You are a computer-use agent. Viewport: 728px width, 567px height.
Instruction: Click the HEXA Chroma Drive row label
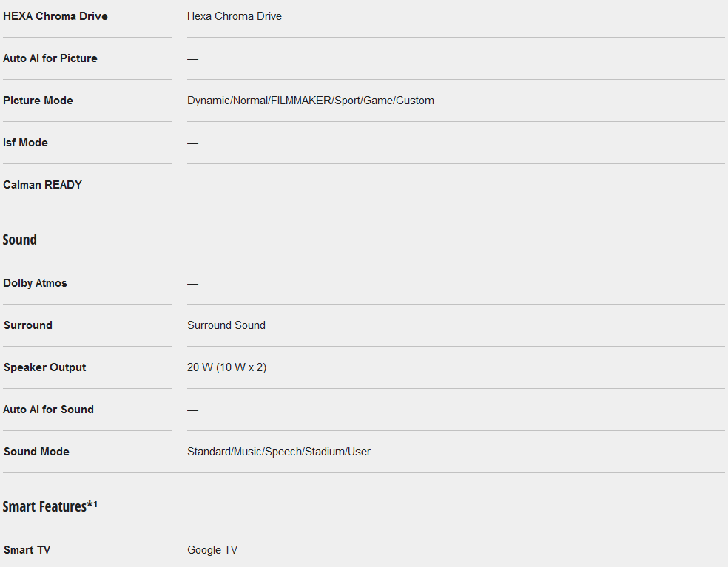pyautogui.click(x=55, y=16)
